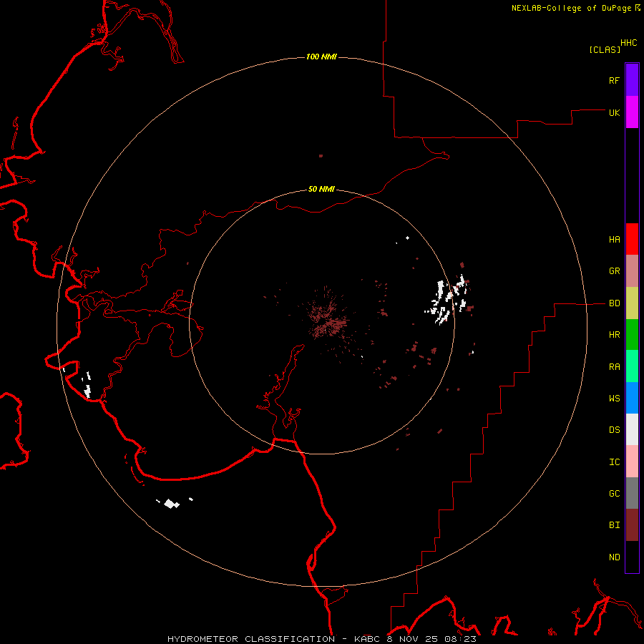Image resolution: width=644 pixels, height=644 pixels.
Task: Click the BD legend label
Action: 614,303
